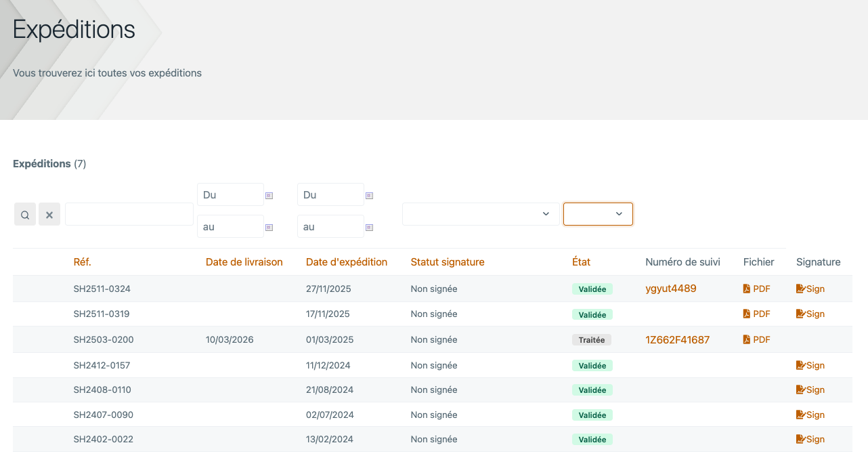This screenshot has width=868, height=462.
Task: Sign shipment SH2402-0022
Action: tap(810, 439)
